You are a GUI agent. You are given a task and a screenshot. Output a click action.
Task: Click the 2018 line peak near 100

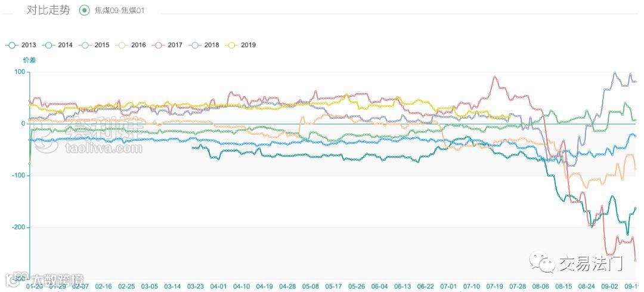(x=614, y=73)
